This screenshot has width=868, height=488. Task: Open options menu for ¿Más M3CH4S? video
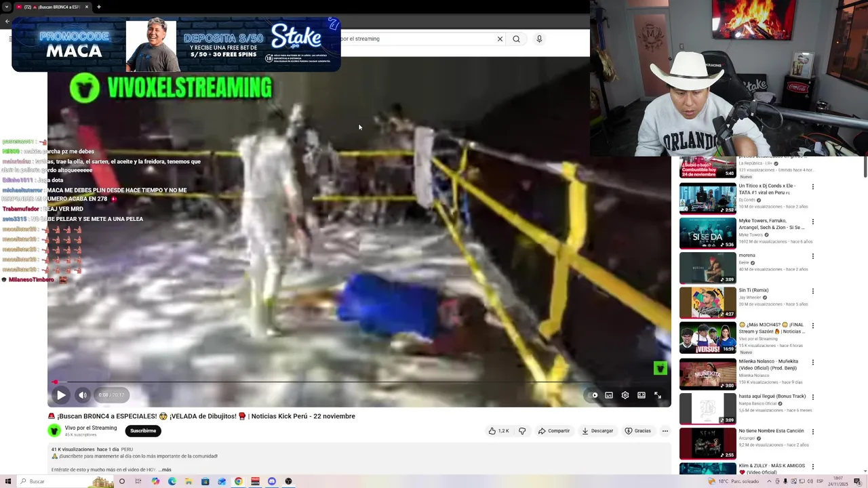(812, 326)
